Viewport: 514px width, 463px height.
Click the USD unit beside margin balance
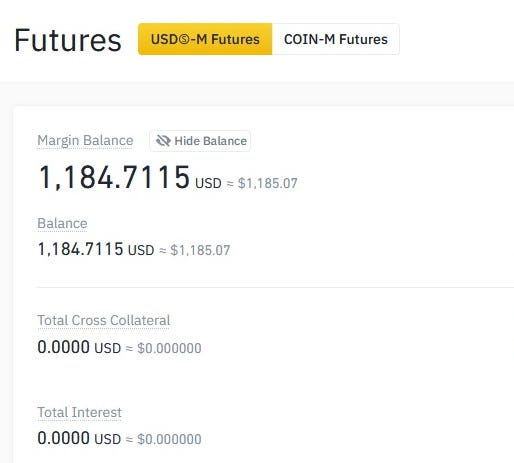pos(208,184)
